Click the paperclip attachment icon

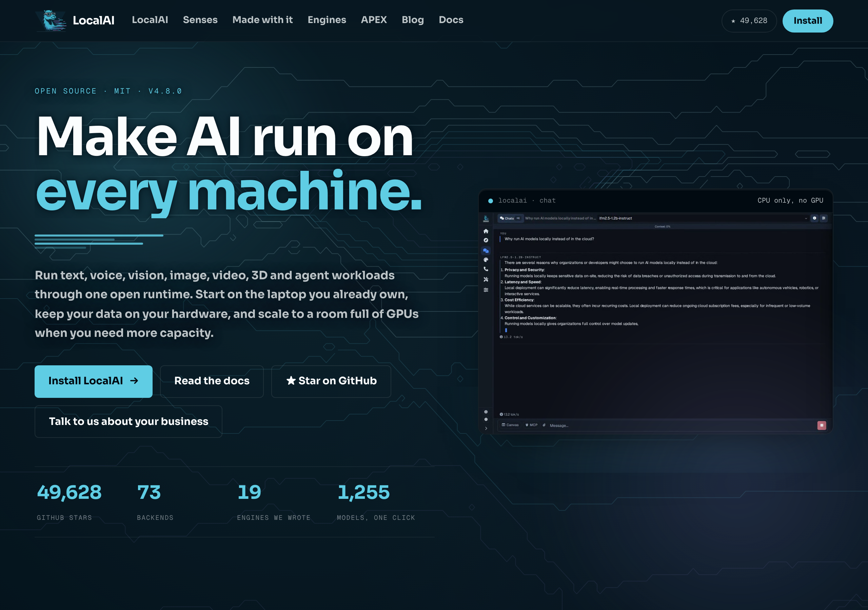coord(544,425)
